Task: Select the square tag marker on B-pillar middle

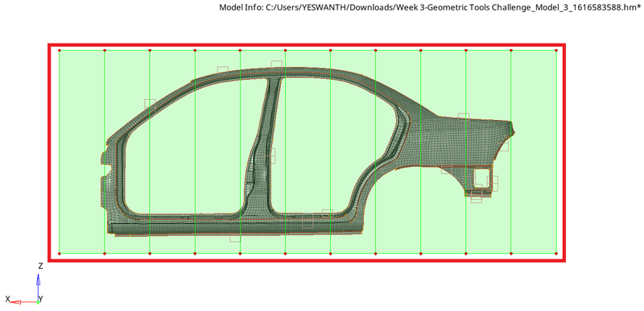Action: [x=270, y=156]
